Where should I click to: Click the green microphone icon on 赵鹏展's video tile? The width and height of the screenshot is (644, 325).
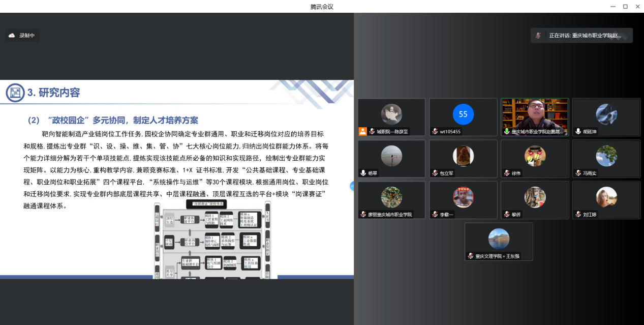[506, 131]
